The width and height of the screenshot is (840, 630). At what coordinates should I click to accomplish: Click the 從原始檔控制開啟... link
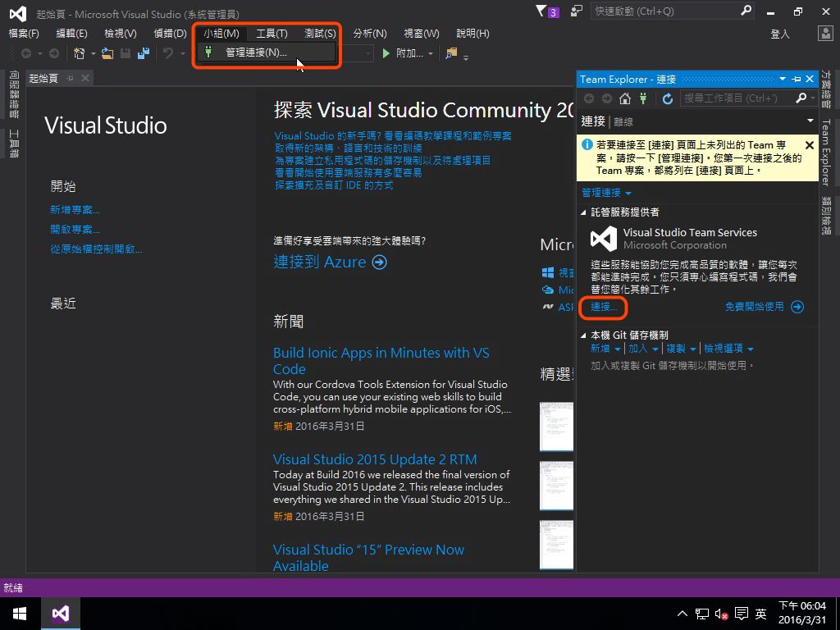(97, 249)
